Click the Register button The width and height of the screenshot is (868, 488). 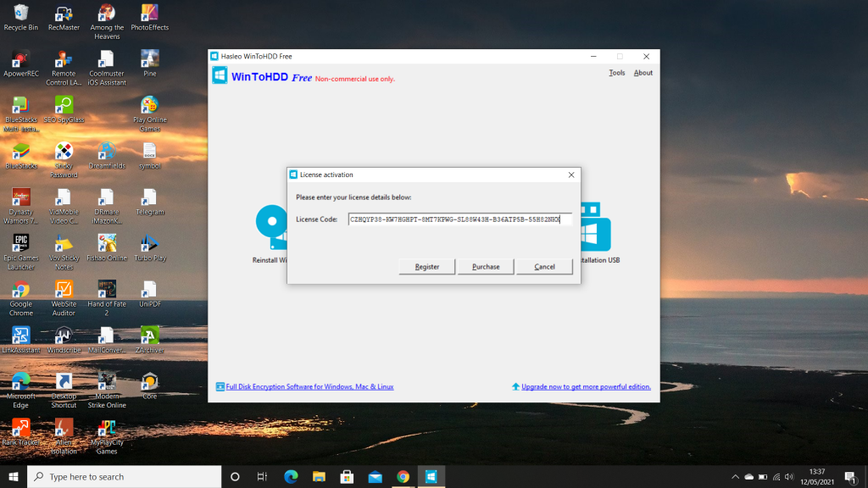pyautogui.click(x=427, y=267)
